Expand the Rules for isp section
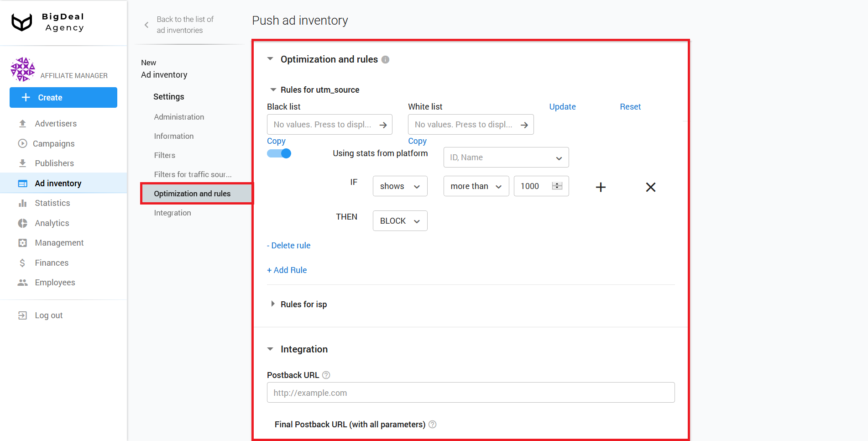 [303, 304]
